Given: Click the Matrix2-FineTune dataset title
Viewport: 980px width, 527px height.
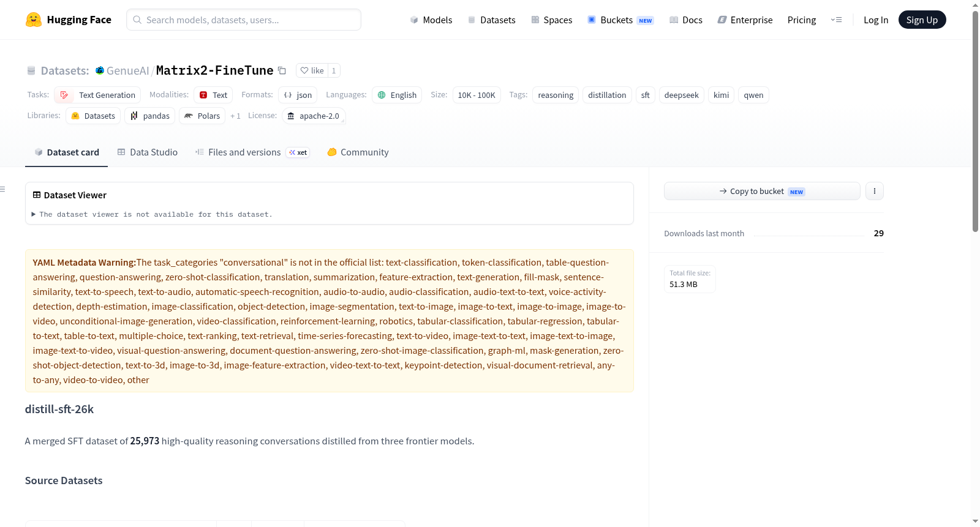Looking at the screenshot, I should (x=214, y=70).
